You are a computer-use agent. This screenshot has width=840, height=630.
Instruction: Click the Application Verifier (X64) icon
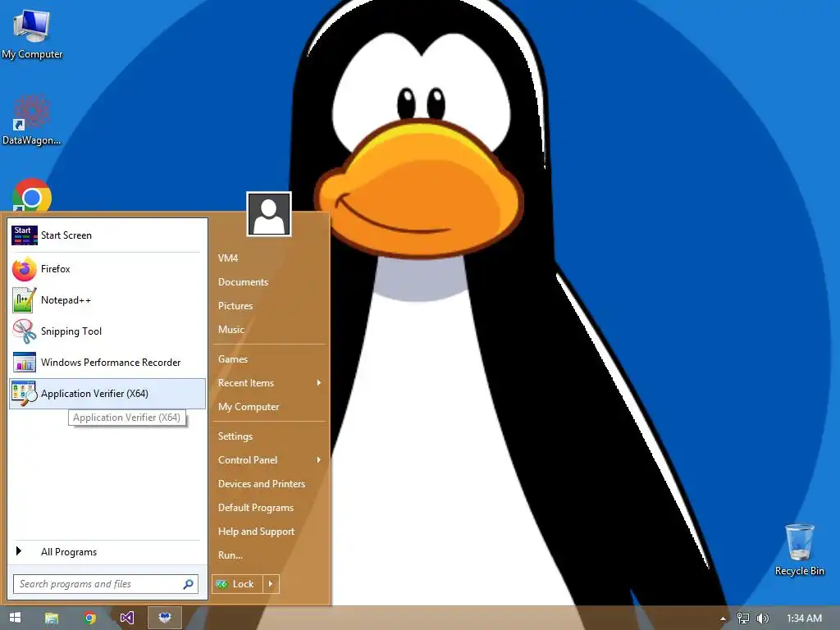click(24, 393)
